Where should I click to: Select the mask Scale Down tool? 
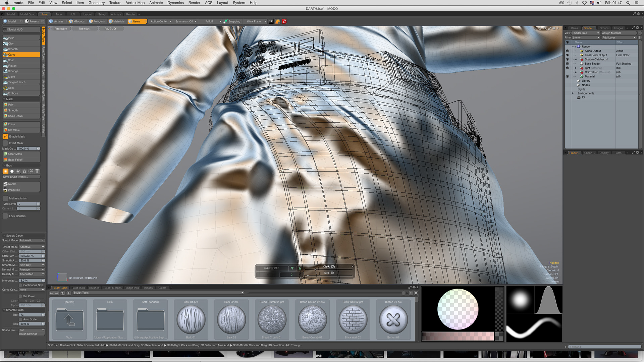21,116
